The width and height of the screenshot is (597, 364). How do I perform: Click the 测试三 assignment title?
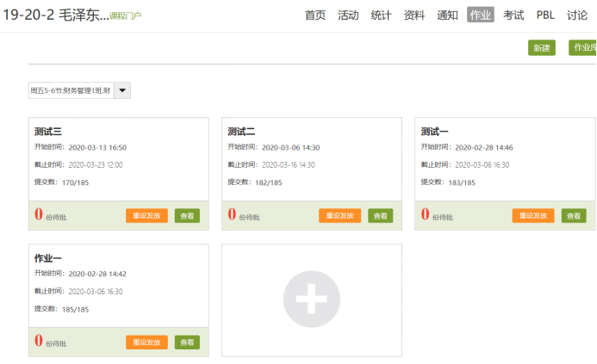48,132
